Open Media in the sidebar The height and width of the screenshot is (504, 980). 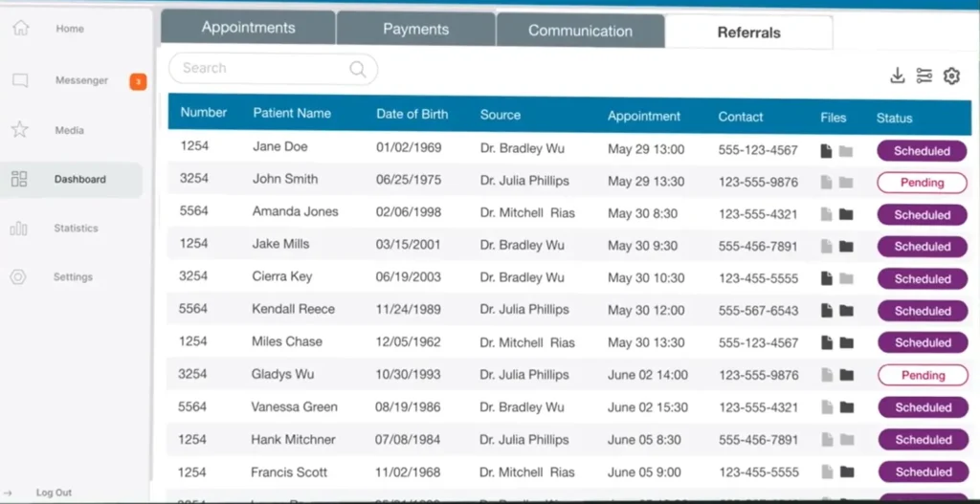click(69, 130)
